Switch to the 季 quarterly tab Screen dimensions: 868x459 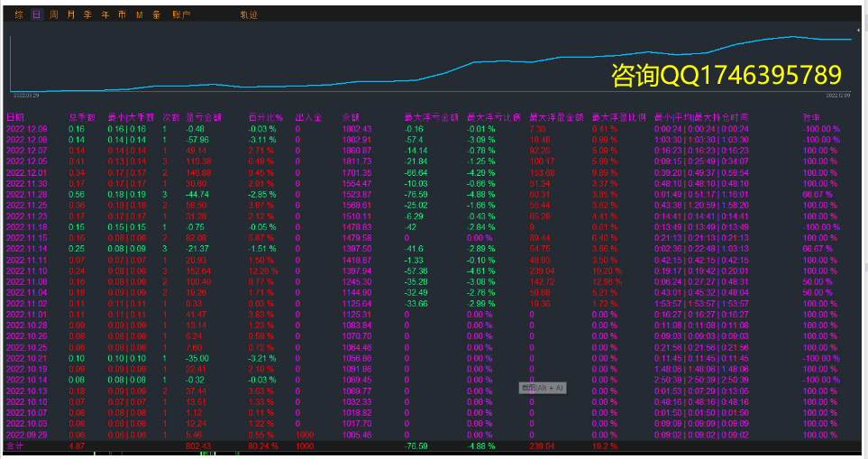point(87,15)
